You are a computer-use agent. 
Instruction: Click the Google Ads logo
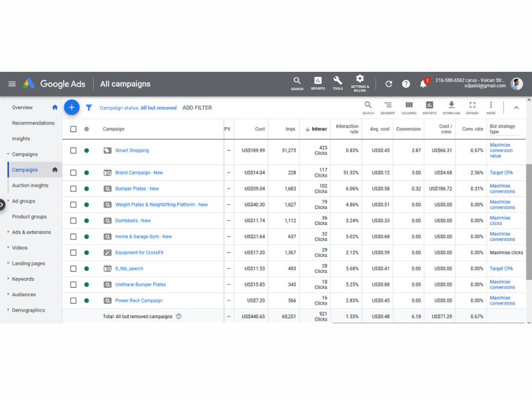click(54, 84)
